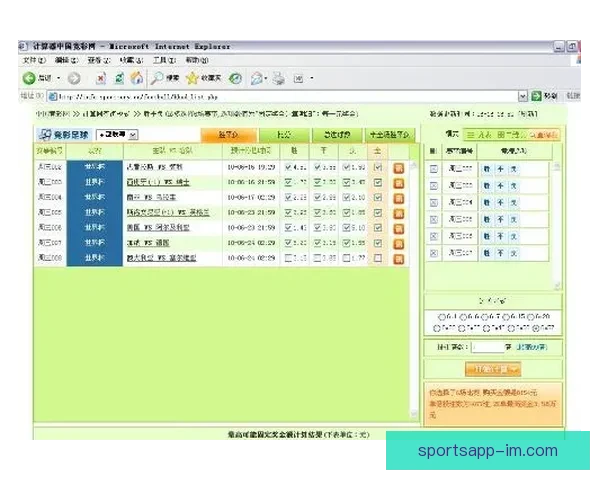Open the Search magnifier toolbar icon
Image resolution: width=600 pixels, height=480 pixels.
(157, 78)
